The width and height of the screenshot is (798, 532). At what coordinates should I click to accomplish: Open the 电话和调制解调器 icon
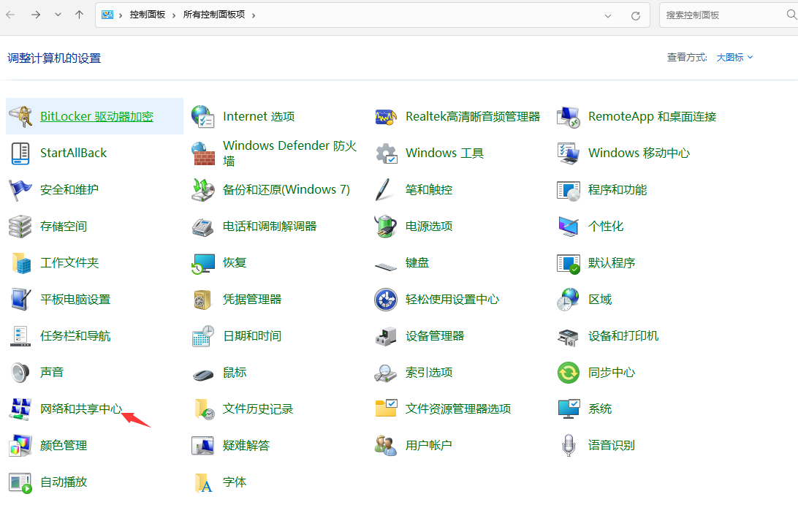[x=203, y=227]
